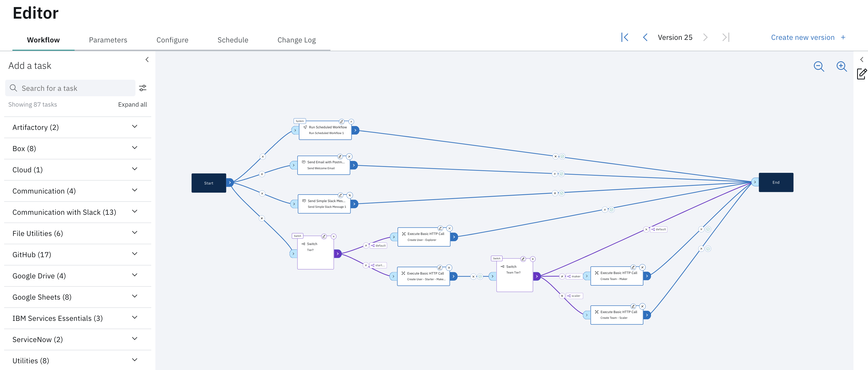Delete the Team Tier? Switch node

[533, 259]
